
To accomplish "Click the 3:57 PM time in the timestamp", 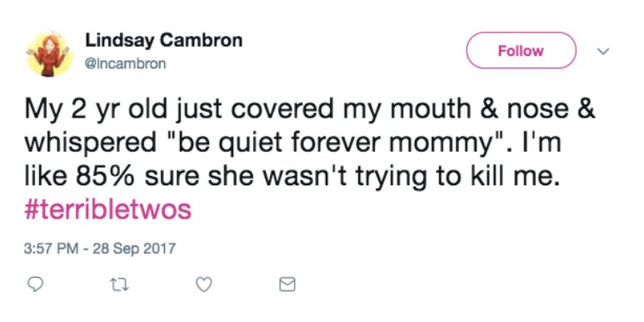I will pos(52,249).
